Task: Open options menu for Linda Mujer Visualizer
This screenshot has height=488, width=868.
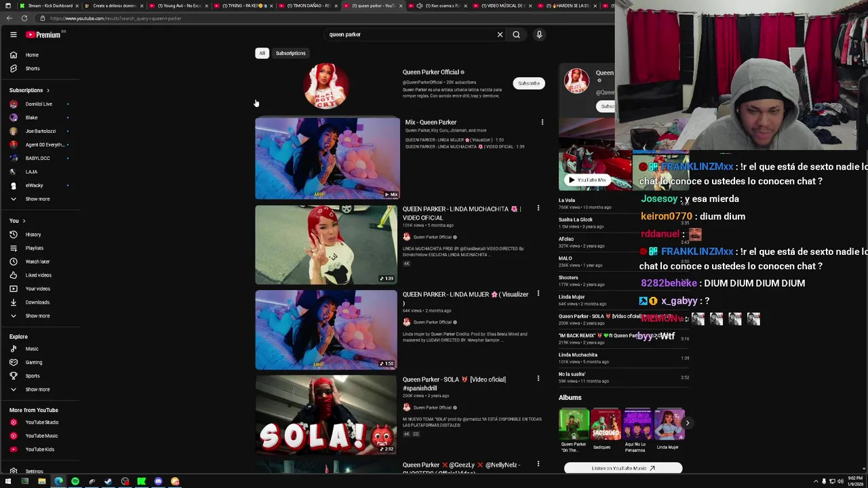Action: pyautogui.click(x=538, y=293)
